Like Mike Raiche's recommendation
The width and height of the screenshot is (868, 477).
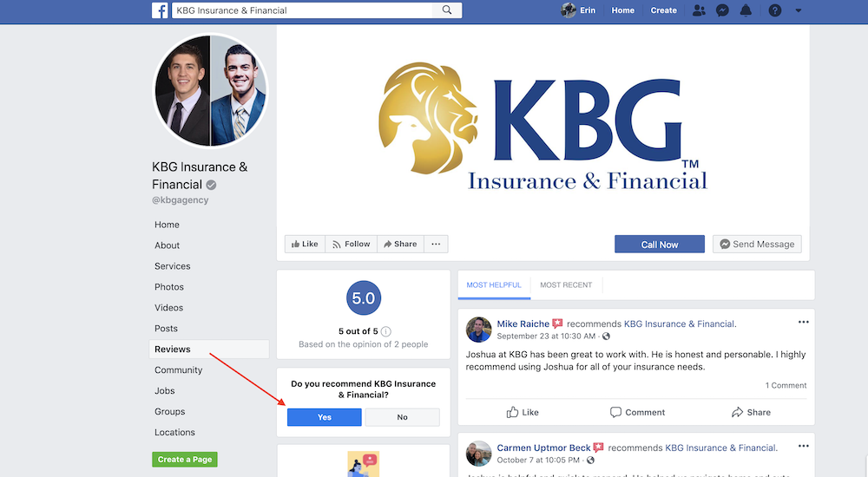[522, 412]
